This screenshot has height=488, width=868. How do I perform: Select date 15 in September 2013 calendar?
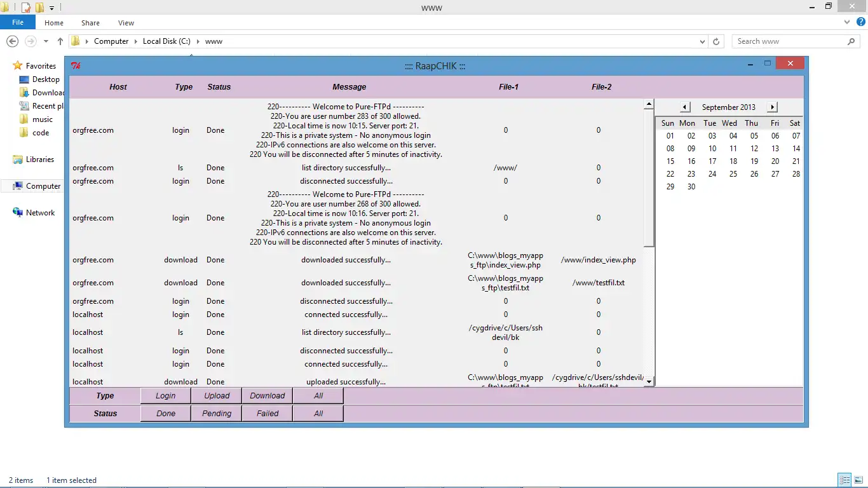[670, 161]
